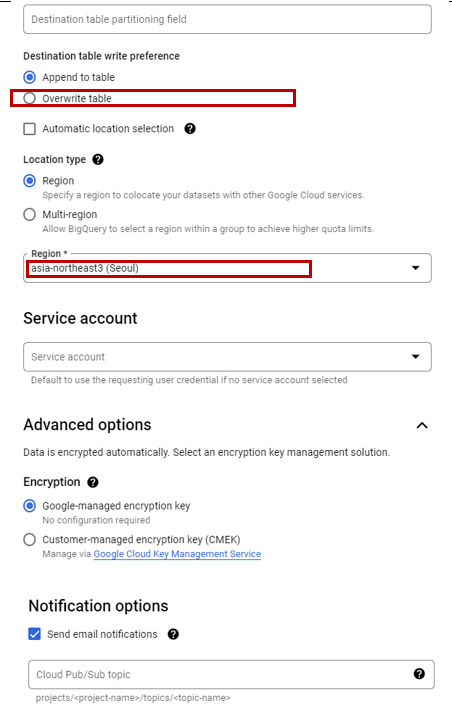The height and width of the screenshot is (718, 452).
Task: Select Region location type
Action: pyautogui.click(x=30, y=180)
